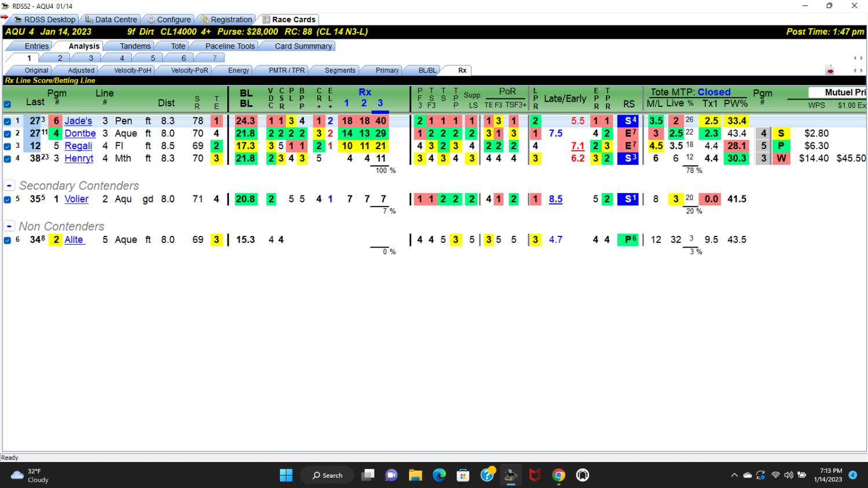Open the Paceline Tools tab

(x=230, y=46)
